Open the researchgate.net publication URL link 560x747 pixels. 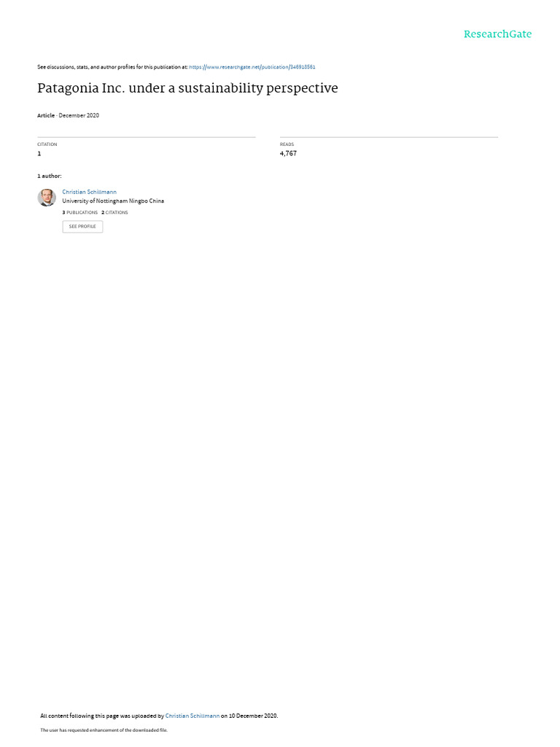[x=252, y=67]
